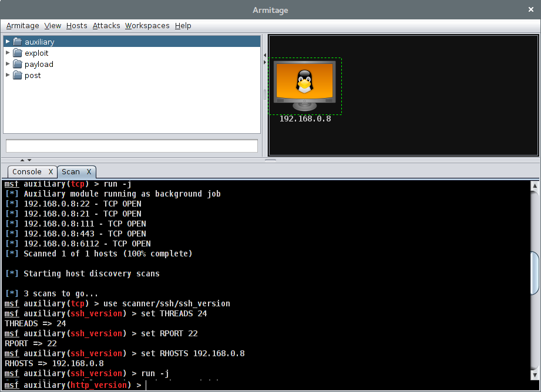Close the Console tab with its X
This screenshot has width=541, height=392.
(51, 172)
